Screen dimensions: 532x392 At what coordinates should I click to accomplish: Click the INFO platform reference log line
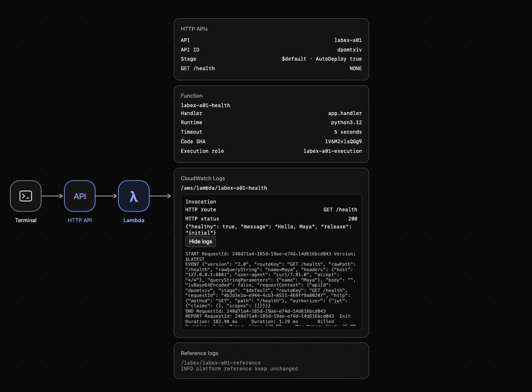pyautogui.click(x=239, y=369)
